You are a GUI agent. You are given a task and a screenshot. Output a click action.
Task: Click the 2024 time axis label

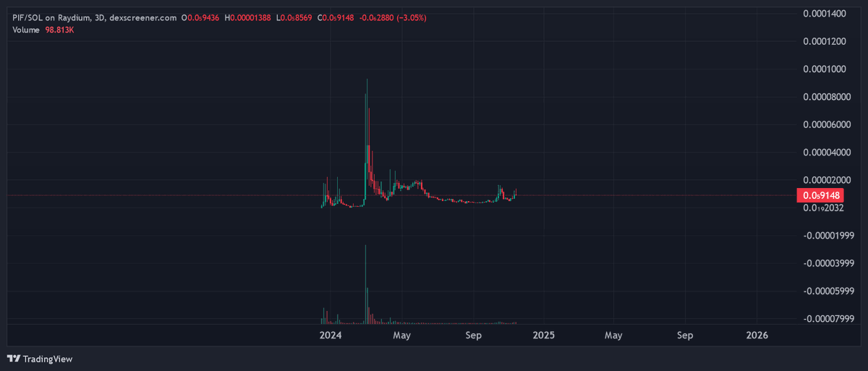(331, 336)
